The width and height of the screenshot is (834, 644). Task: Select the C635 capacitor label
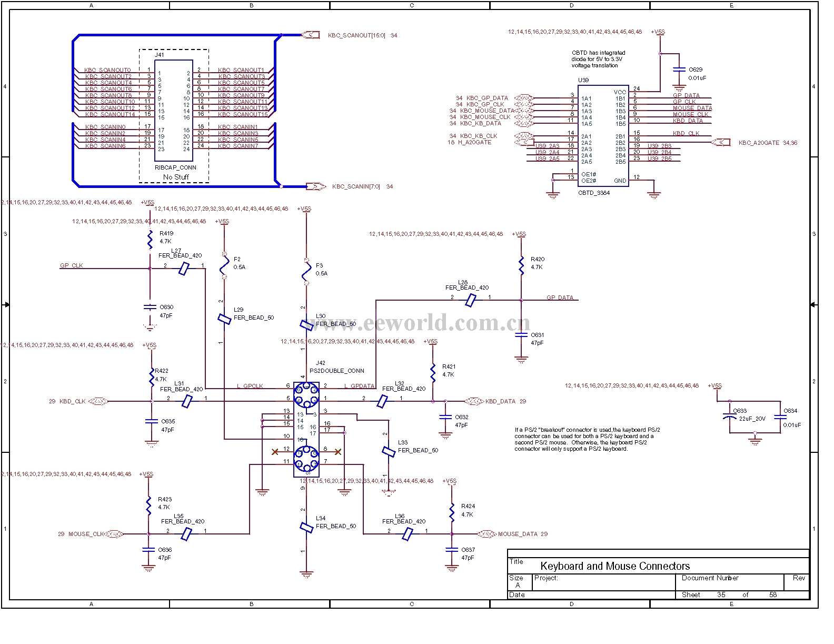point(168,421)
